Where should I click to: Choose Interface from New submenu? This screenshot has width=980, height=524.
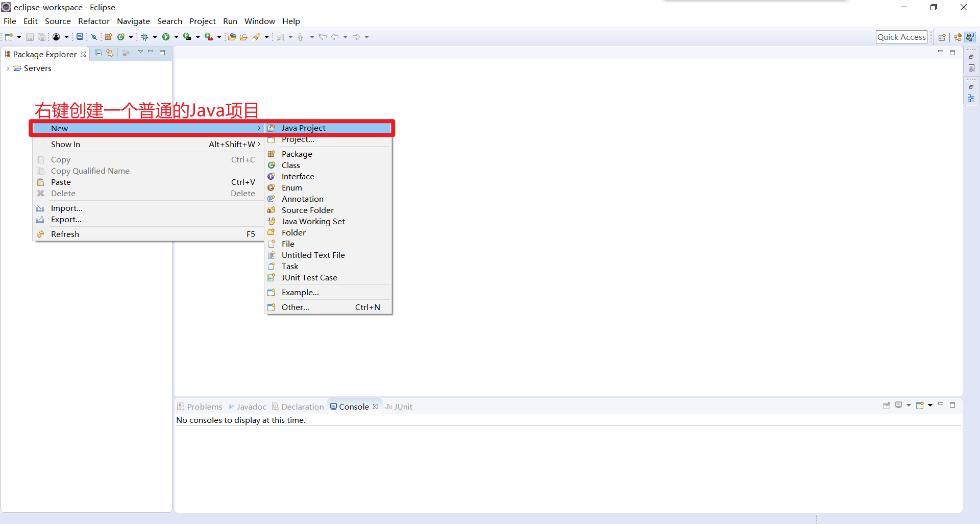pyautogui.click(x=328, y=177)
